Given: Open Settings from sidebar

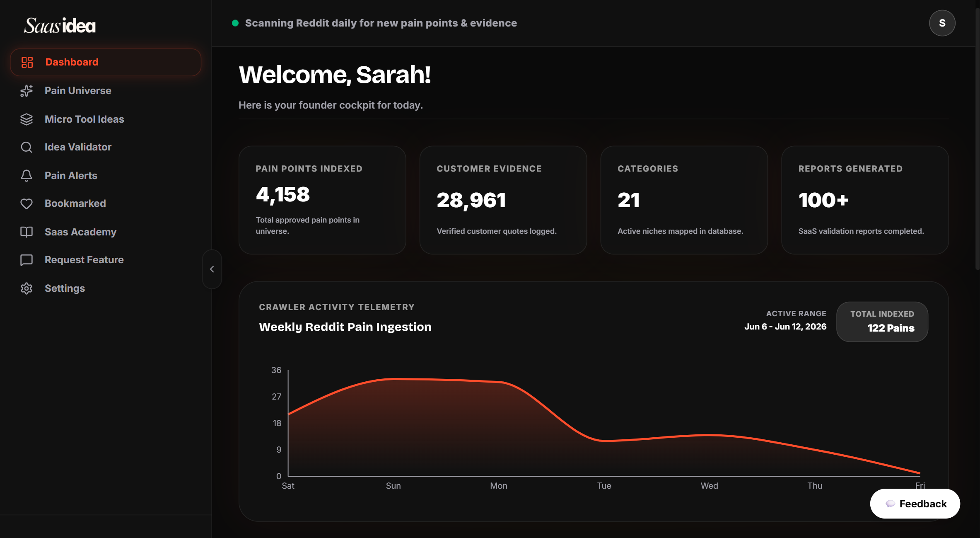Looking at the screenshot, I should coord(106,288).
